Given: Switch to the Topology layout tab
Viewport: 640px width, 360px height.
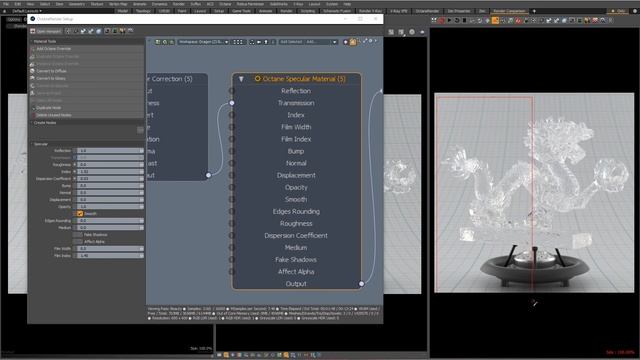Looking at the screenshot, I should (143, 11).
